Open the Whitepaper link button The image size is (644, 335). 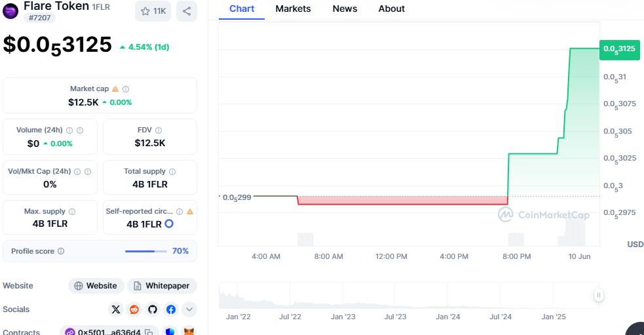tap(162, 286)
